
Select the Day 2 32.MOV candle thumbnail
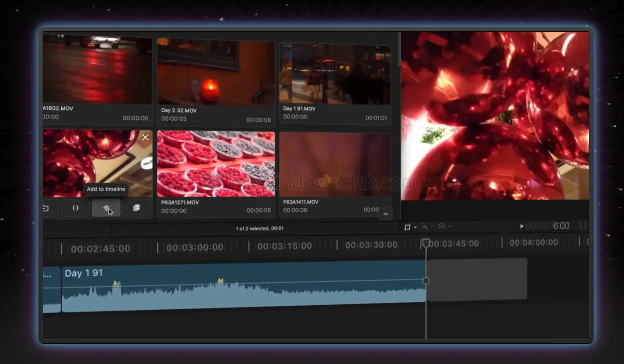216,73
